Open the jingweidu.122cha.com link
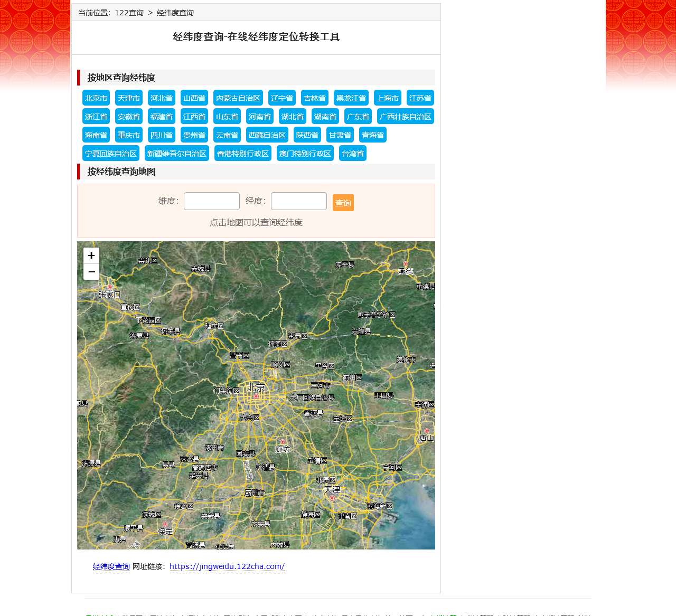 point(227,566)
